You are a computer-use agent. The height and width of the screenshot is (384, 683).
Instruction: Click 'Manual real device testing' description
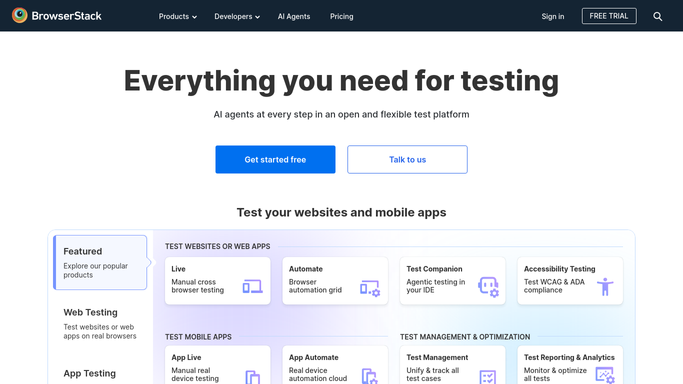pos(195,374)
